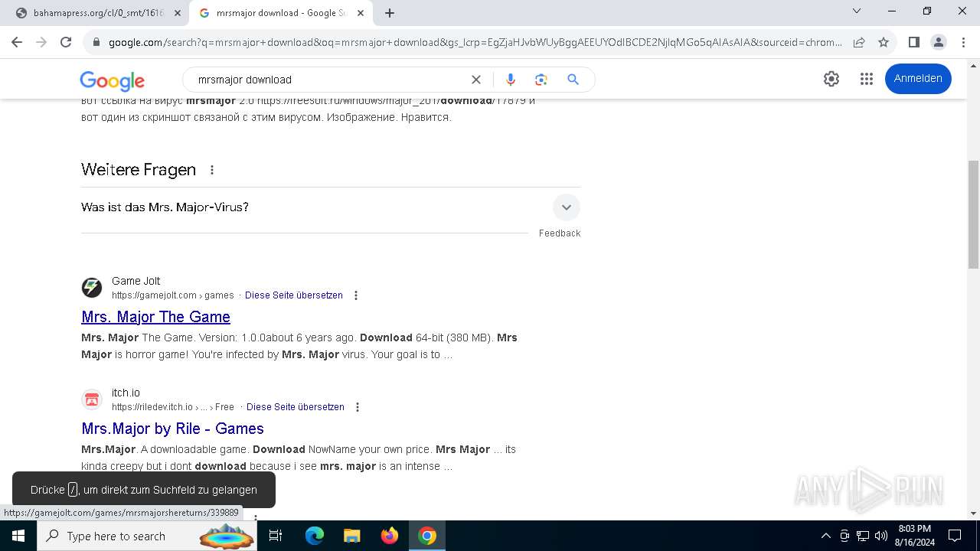Click the Feedback link
980x551 pixels.
coord(560,233)
